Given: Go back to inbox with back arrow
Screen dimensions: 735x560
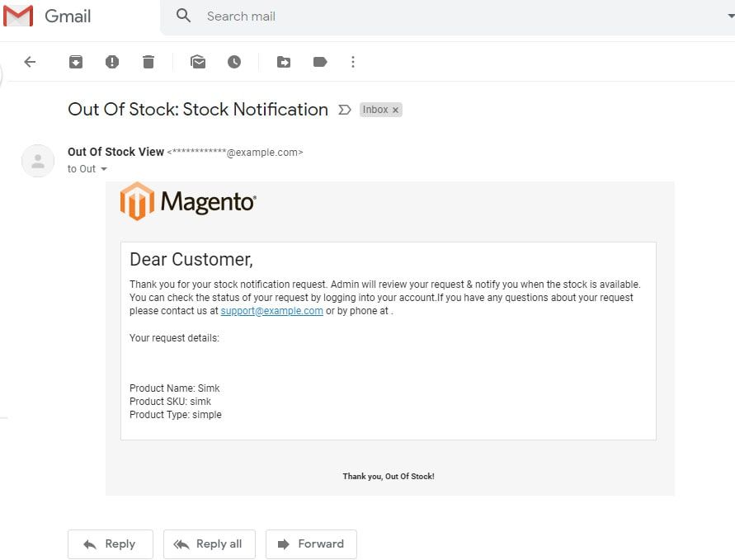Looking at the screenshot, I should [x=31, y=62].
